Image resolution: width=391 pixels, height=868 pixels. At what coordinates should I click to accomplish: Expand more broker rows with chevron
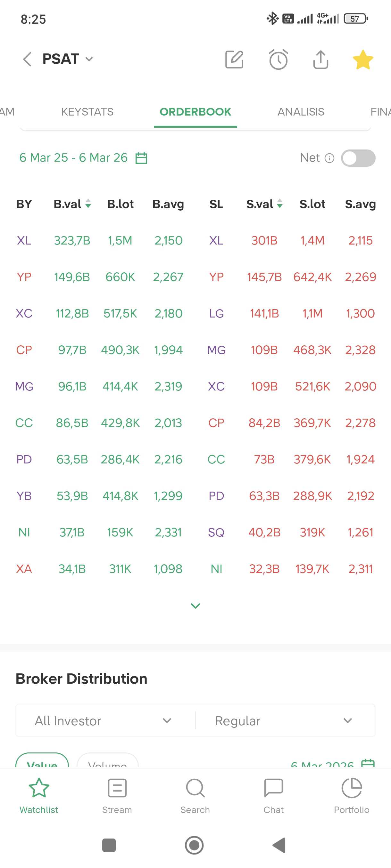195,606
